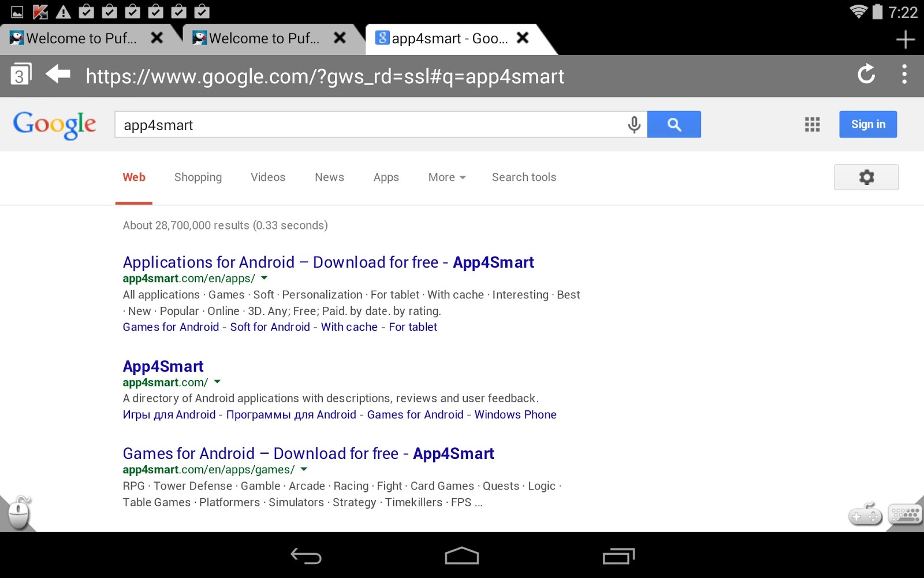Open the tab switcher showing 3 tabs
This screenshot has height=578, width=924.
[x=21, y=75]
